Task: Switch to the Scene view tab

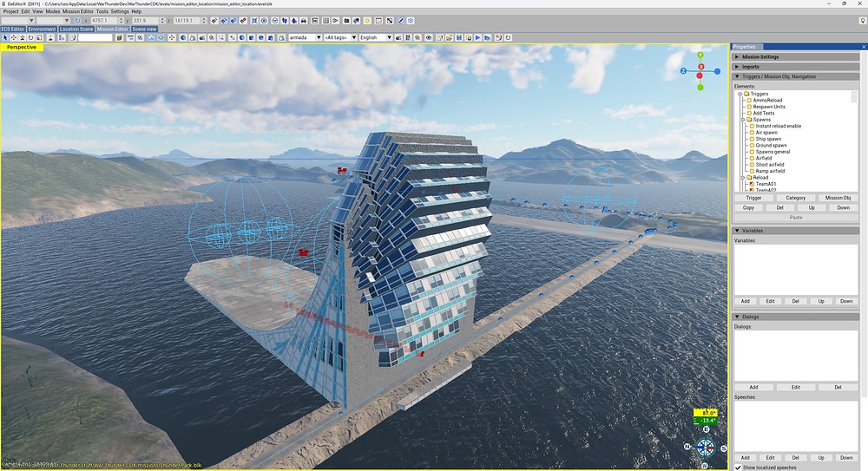Action: point(144,29)
